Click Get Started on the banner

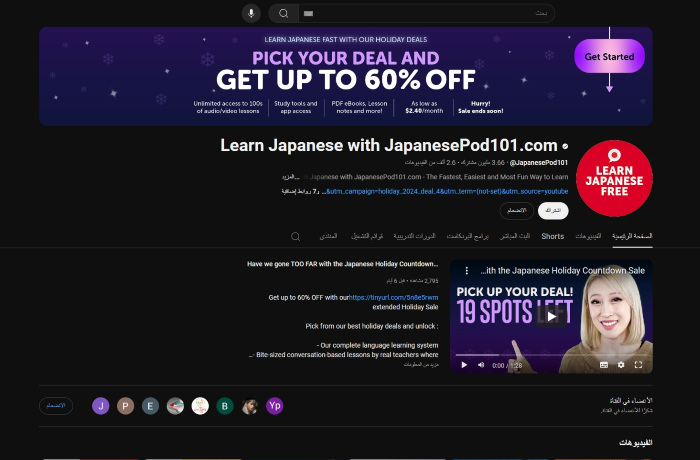609,57
